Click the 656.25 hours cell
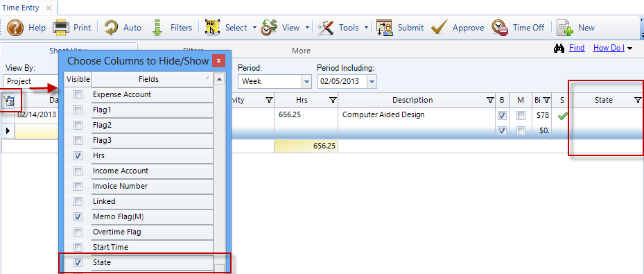 pyautogui.click(x=306, y=115)
